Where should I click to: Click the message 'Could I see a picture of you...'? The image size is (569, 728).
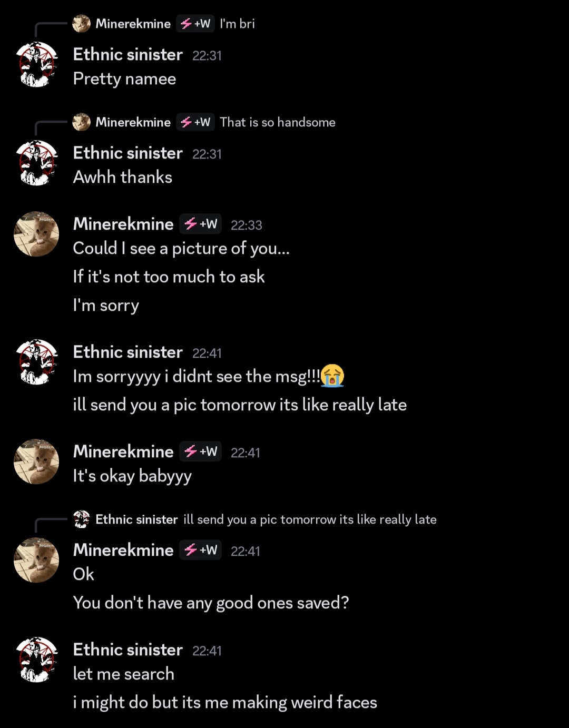point(181,248)
